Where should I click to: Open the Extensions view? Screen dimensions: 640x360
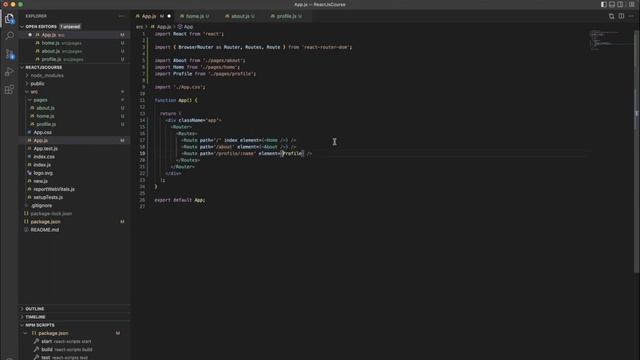click(9, 90)
